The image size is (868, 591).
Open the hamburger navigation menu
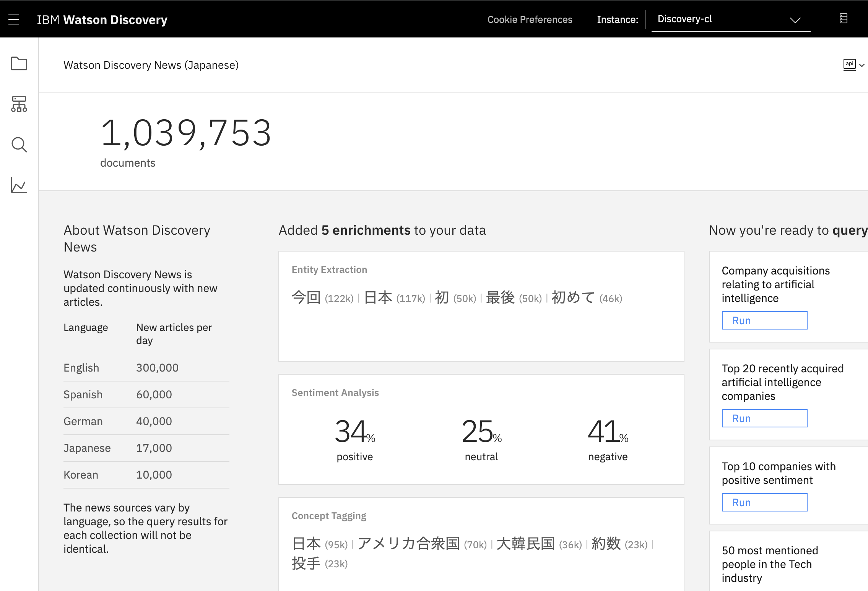pyautogui.click(x=14, y=19)
